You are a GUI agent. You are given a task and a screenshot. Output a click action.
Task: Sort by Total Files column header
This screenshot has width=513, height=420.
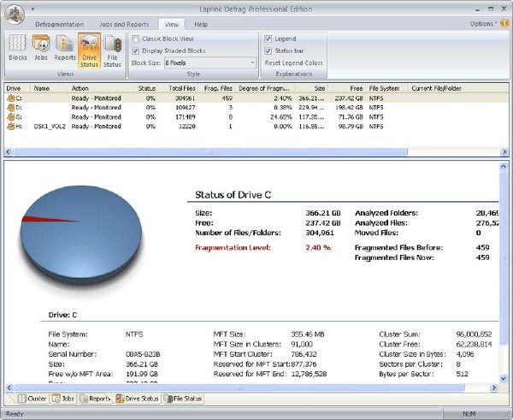(179, 88)
